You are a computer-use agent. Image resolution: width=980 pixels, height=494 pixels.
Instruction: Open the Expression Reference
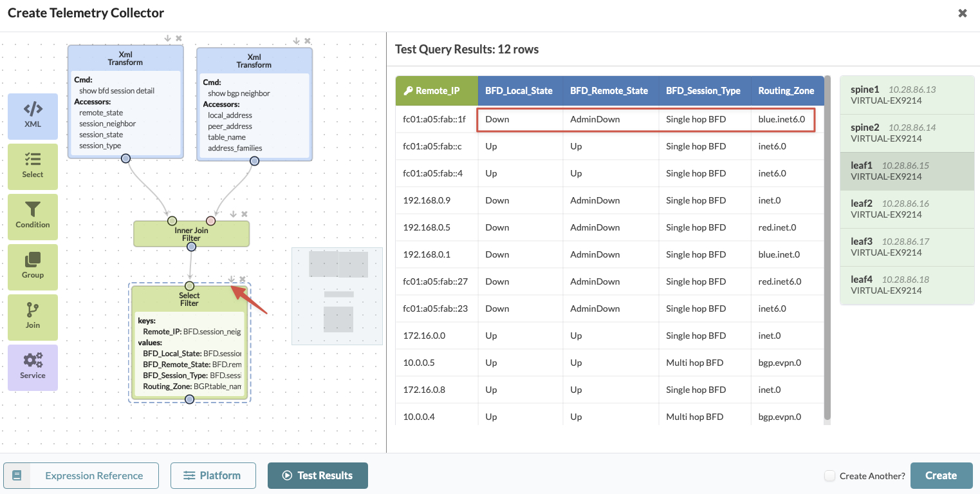[x=81, y=475]
